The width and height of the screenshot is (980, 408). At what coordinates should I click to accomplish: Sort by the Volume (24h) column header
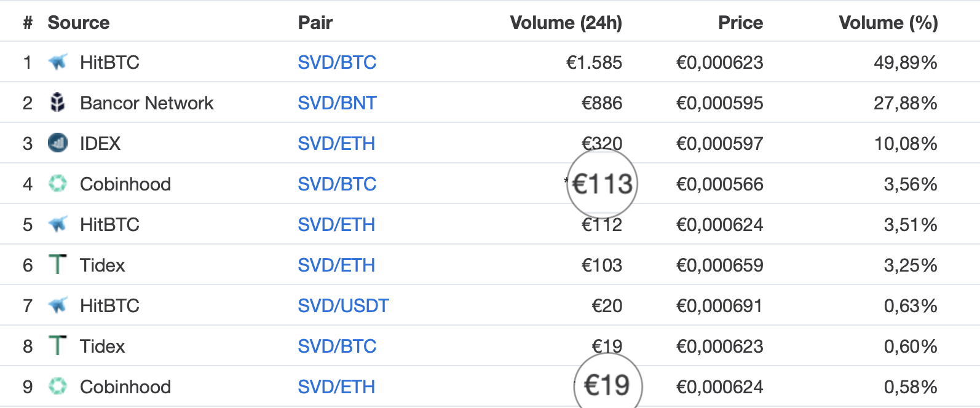point(566,23)
